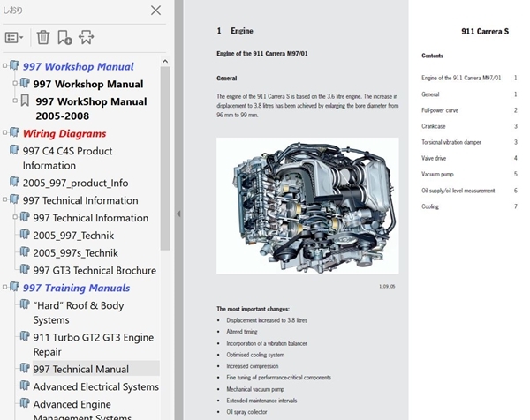The height and width of the screenshot is (420, 530).
Task: Expand the Wiring Diagrams node
Action: pos(4,132)
